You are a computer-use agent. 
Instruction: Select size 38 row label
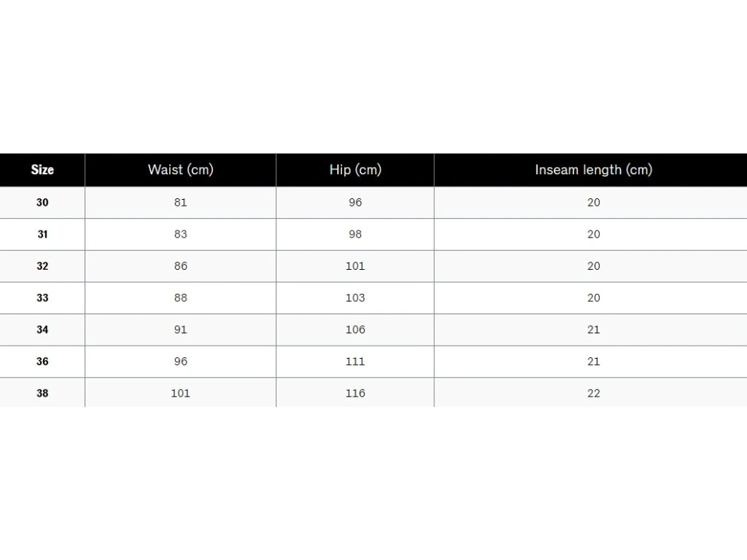point(42,393)
